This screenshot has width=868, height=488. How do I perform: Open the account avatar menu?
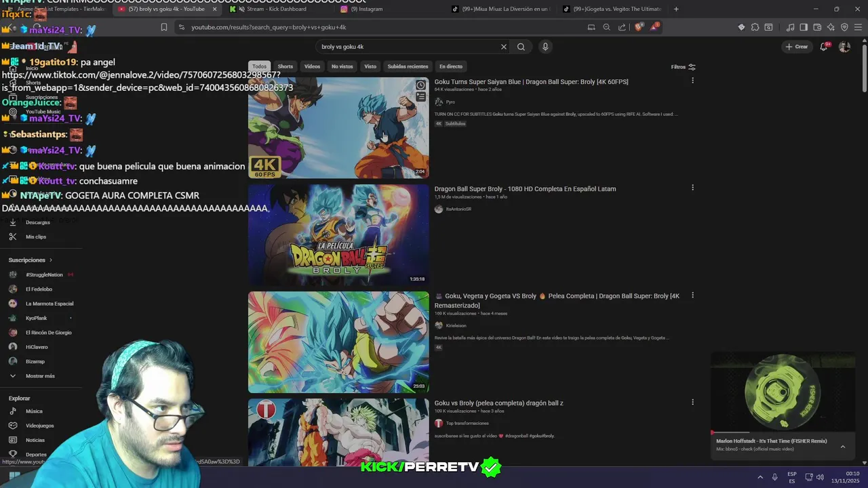(844, 47)
